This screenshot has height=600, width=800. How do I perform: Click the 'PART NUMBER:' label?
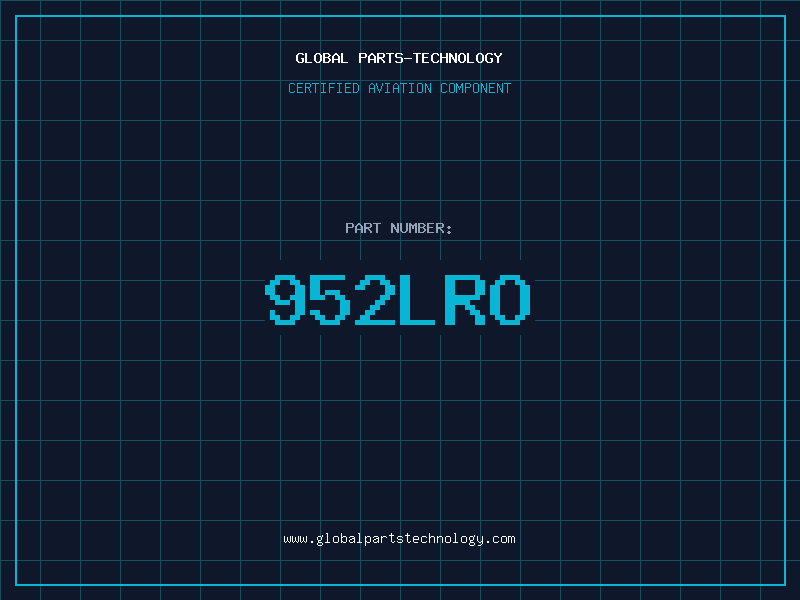click(x=398, y=228)
